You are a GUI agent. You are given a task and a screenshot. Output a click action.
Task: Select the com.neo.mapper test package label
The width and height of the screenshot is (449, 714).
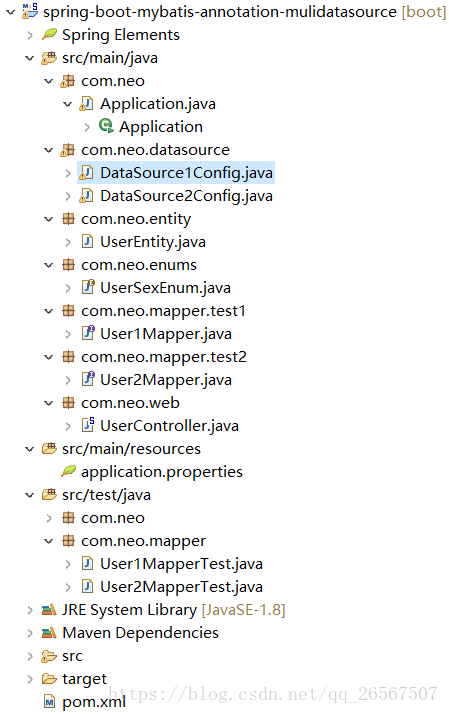143,541
